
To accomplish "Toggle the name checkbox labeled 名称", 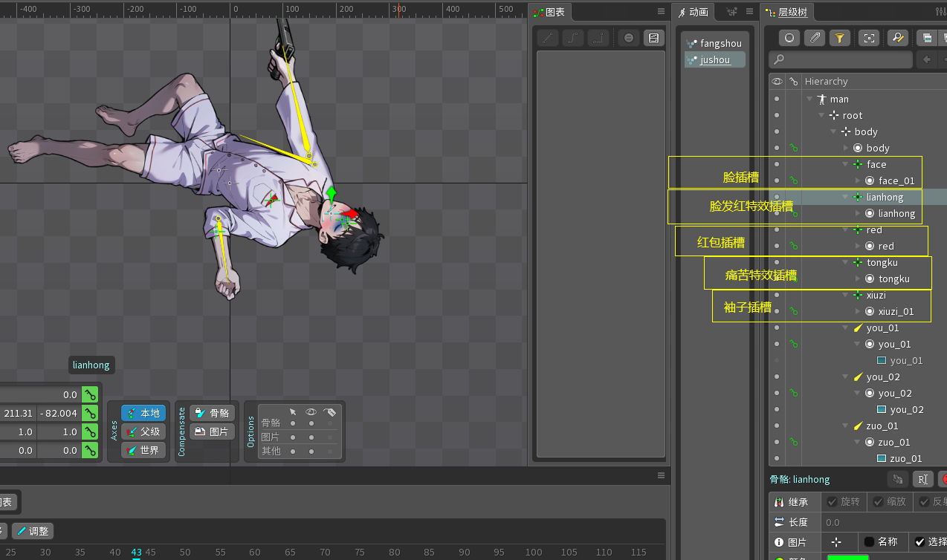I will 869,542.
